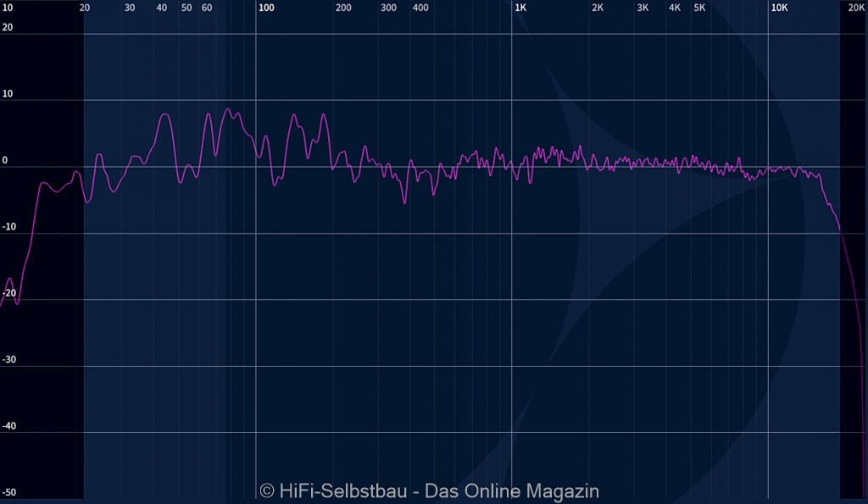The width and height of the screenshot is (868, 504).
Task: Select the 20K label at top right
Action: (x=856, y=8)
